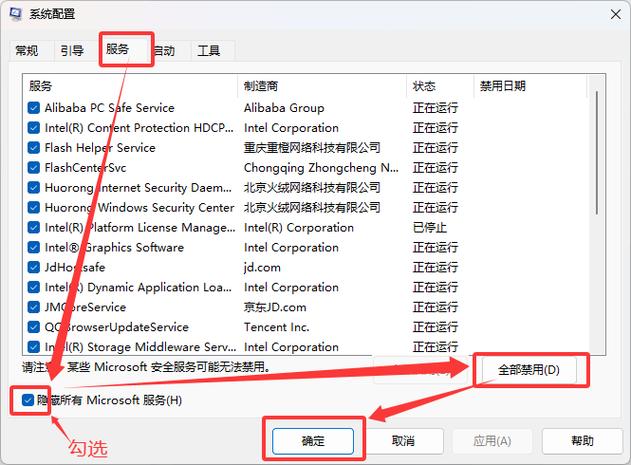Uncheck Alibaba PC Safe Service
Screen dimensions: 631x465
point(34,108)
